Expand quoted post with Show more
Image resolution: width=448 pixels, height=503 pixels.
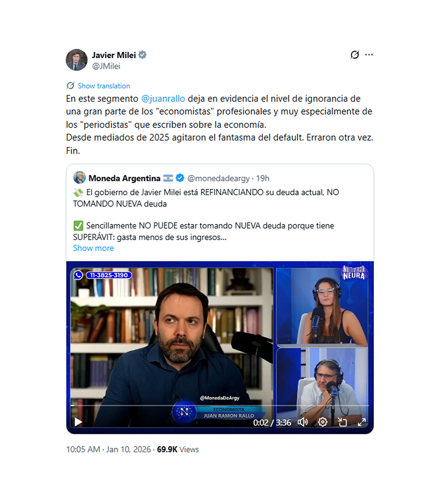point(93,248)
